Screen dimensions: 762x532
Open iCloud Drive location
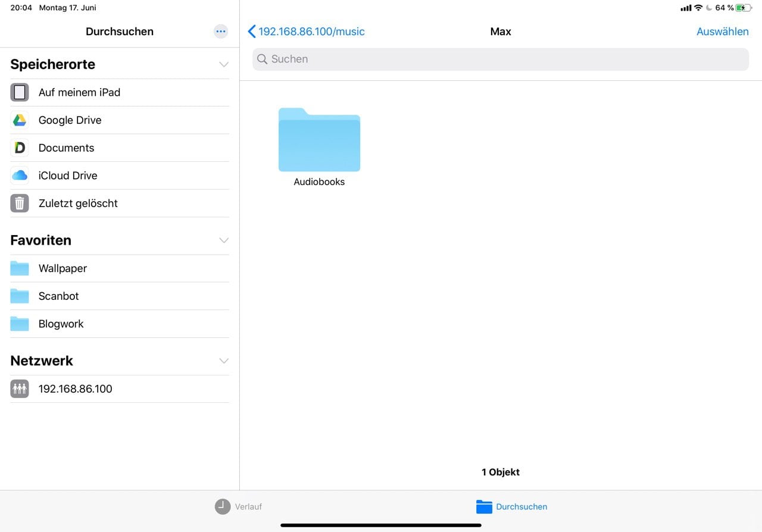[x=120, y=176]
